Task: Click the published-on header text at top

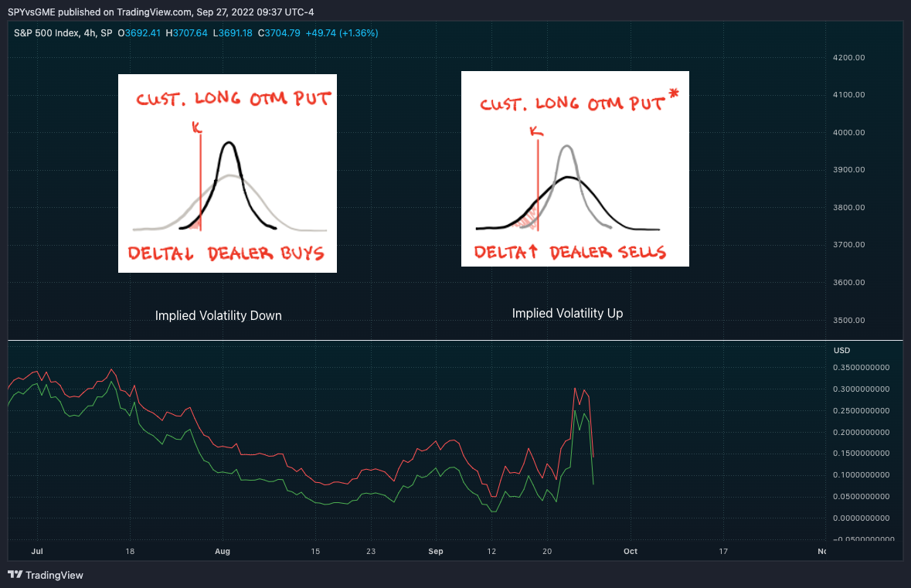Action: (161, 12)
